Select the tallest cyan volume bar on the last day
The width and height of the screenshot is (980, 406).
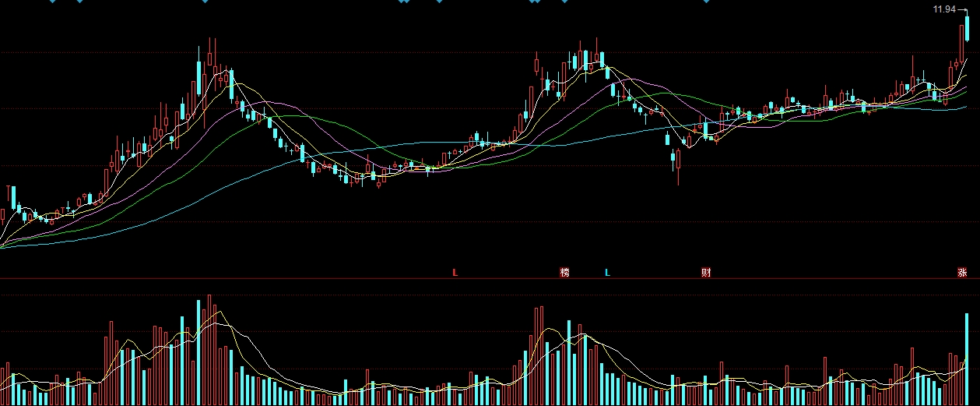[968, 358]
